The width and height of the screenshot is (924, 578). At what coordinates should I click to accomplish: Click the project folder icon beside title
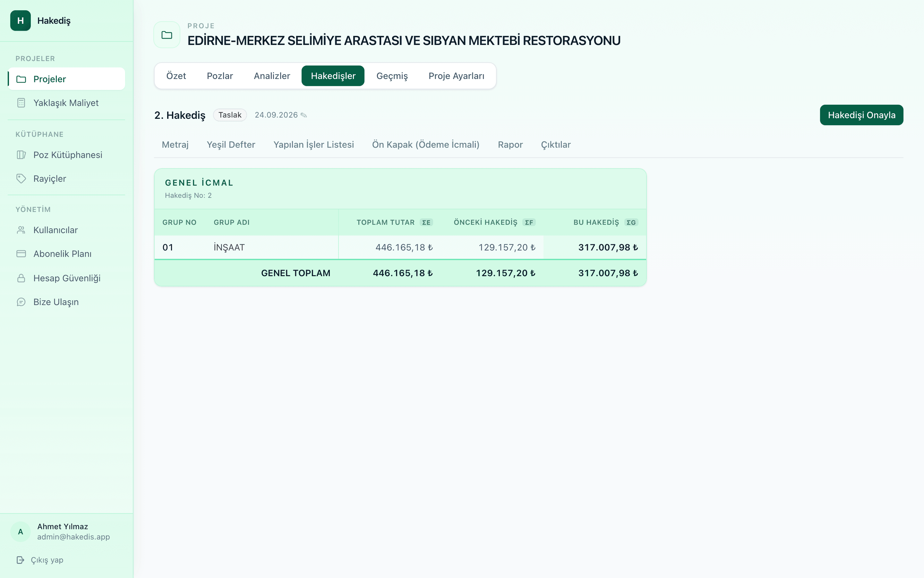pos(167,35)
